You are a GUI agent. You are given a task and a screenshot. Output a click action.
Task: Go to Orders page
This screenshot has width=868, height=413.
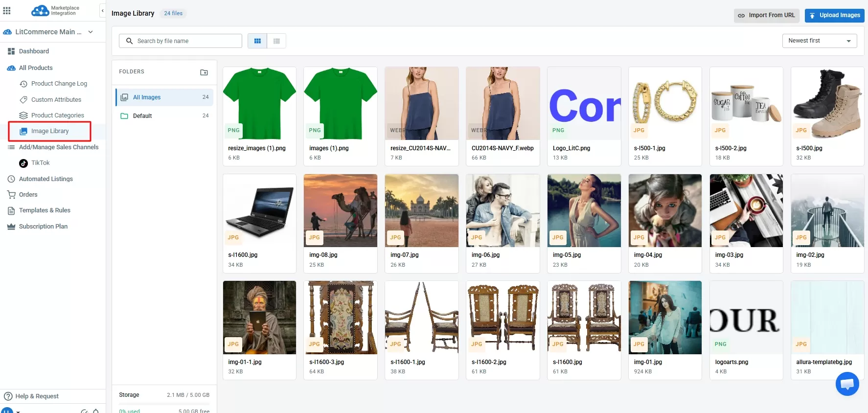tap(28, 195)
